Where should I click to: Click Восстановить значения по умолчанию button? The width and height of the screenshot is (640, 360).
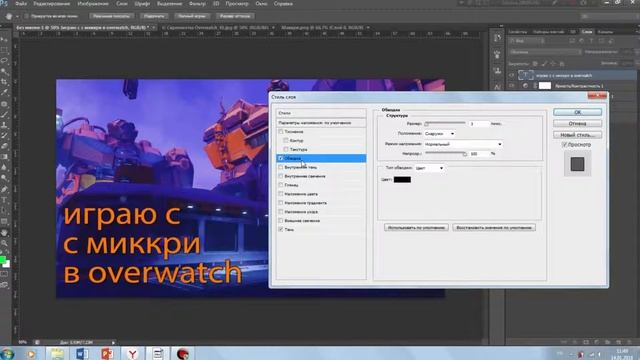(x=494, y=227)
